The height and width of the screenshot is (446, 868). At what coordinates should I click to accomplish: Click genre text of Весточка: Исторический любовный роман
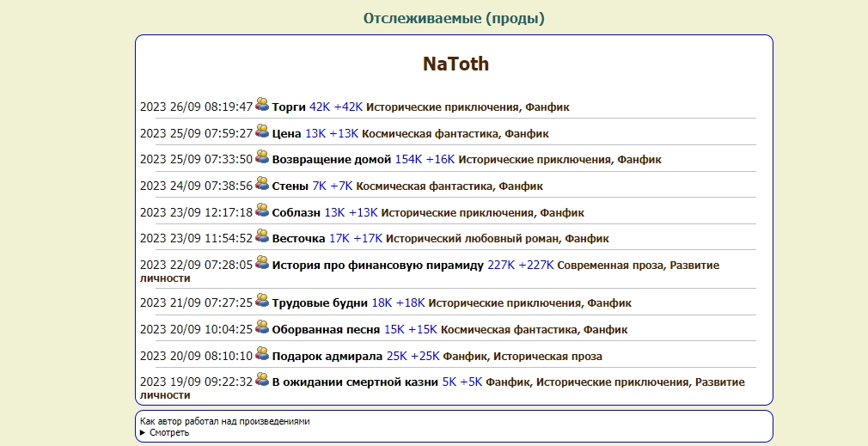tap(474, 239)
